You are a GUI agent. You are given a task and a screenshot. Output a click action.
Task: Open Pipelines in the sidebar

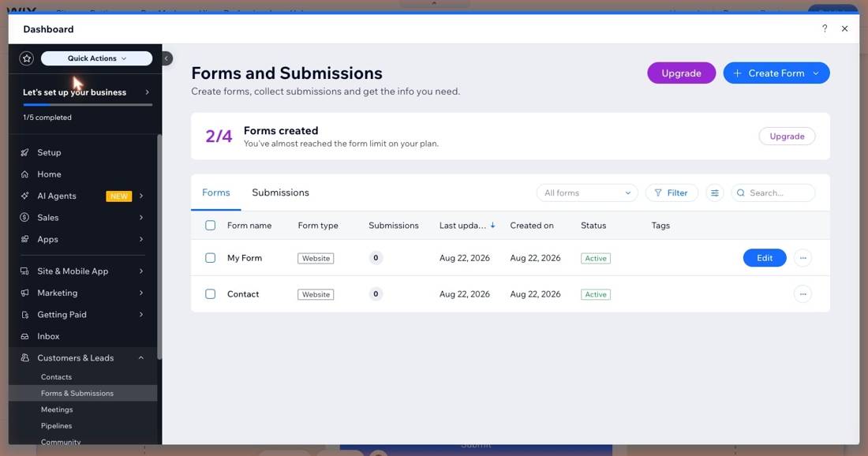(57, 425)
